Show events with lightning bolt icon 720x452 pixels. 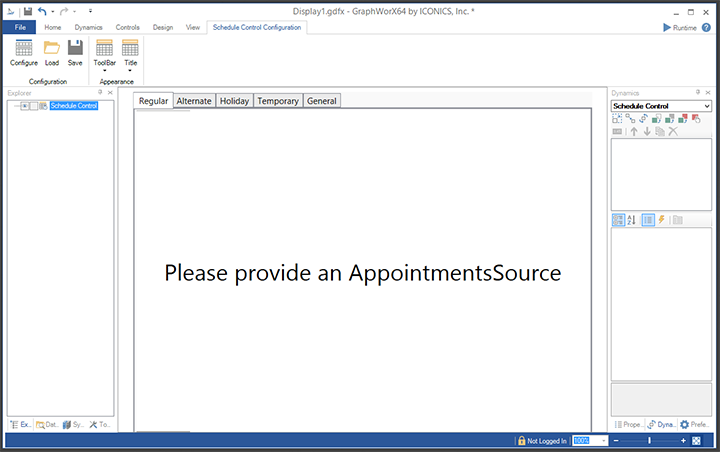point(661,220)
